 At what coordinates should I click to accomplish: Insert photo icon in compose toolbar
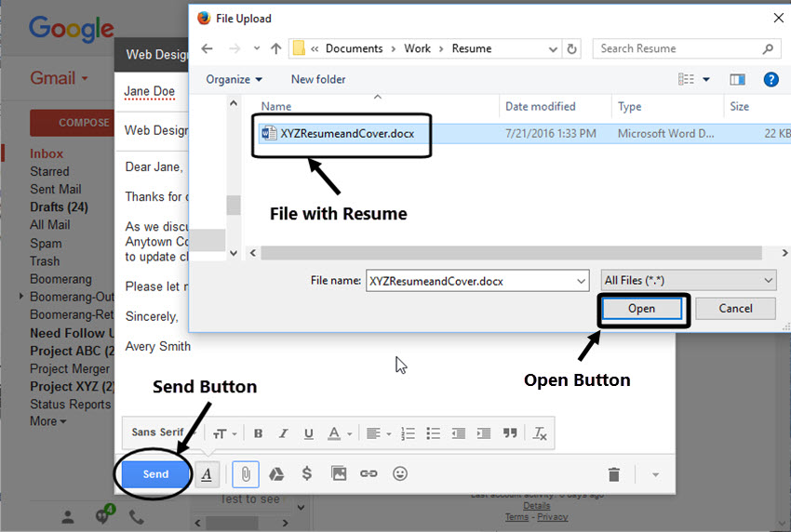pyautogui.click(x=339, y=473)
